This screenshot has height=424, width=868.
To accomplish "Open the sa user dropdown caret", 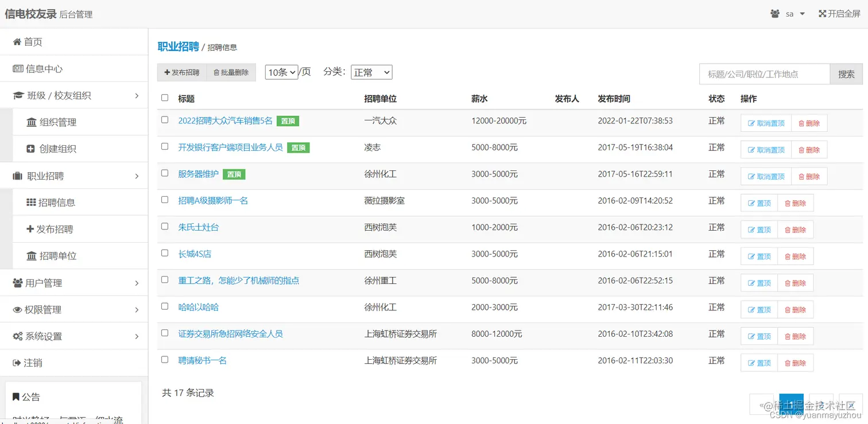I will (x=803, y=14).
